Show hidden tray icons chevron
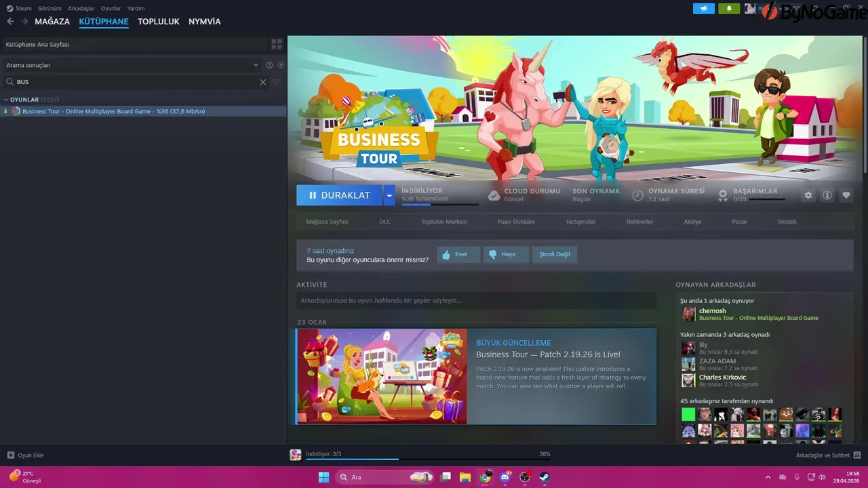Viewport: 868px width, 488px height. point(768,477)
